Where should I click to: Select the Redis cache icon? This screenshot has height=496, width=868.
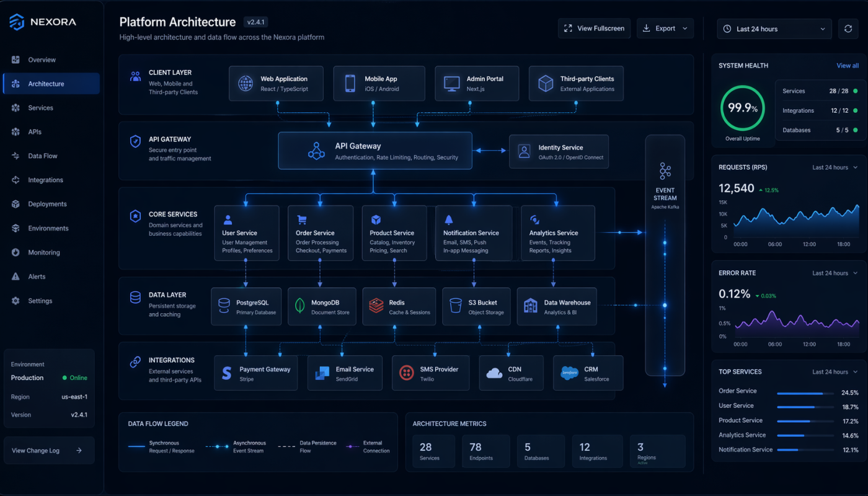click(x=375, y=306)
